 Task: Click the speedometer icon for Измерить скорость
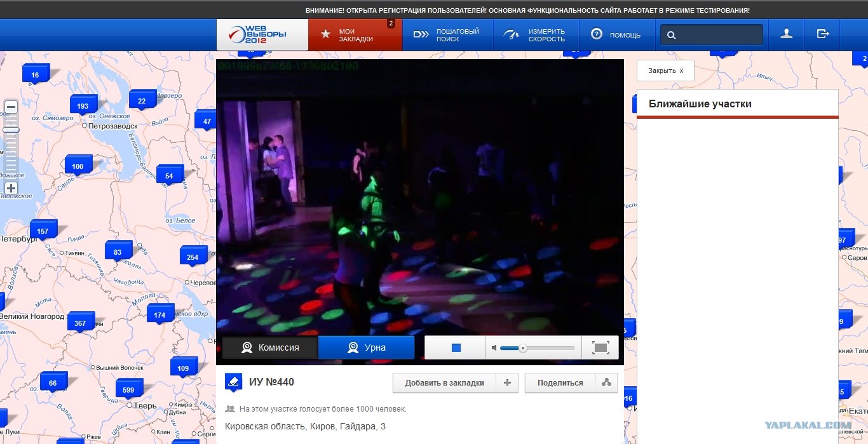[512, 34]
